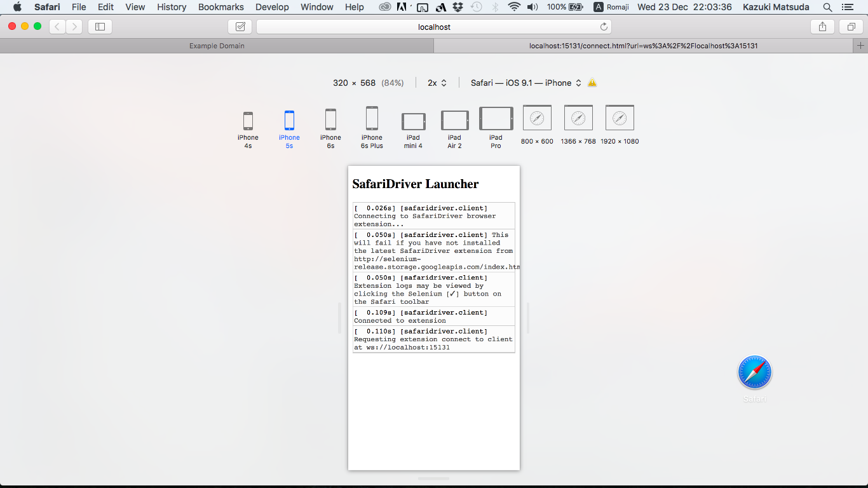Open the volume control in menu bar
The image size is (868, 488).
(532, 7)
